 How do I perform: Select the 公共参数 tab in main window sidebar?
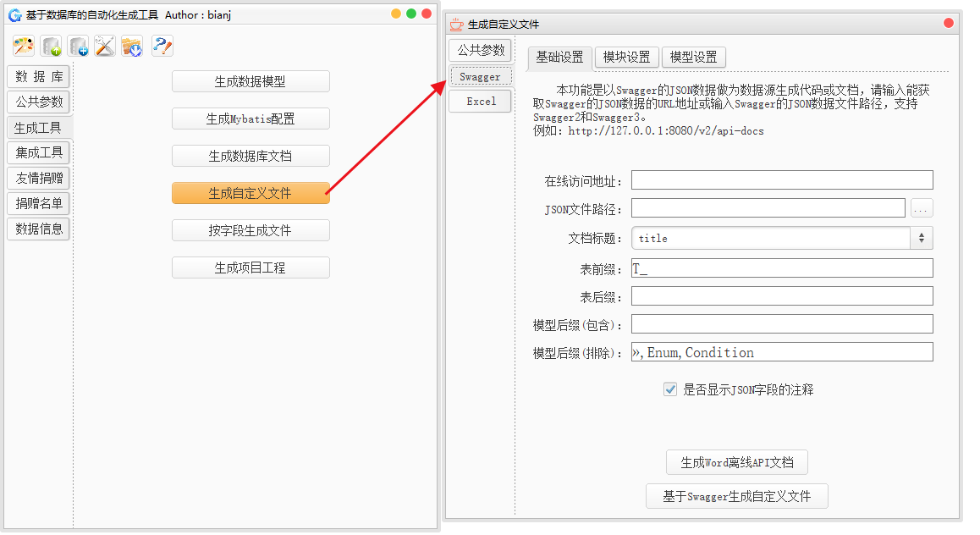pyautogui.click(x=39, y=102)
